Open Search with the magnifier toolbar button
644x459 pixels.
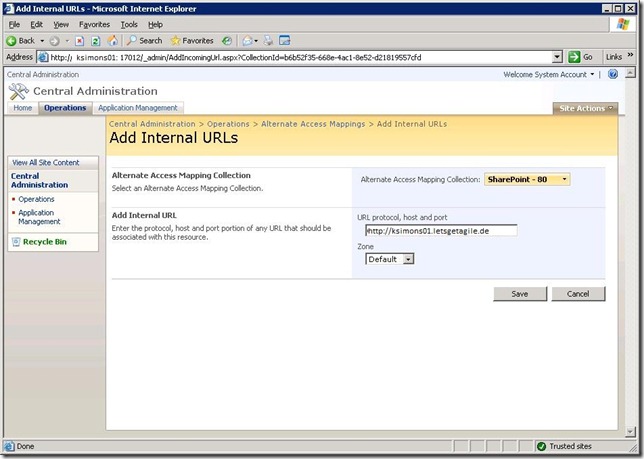(x=145, y=41)
